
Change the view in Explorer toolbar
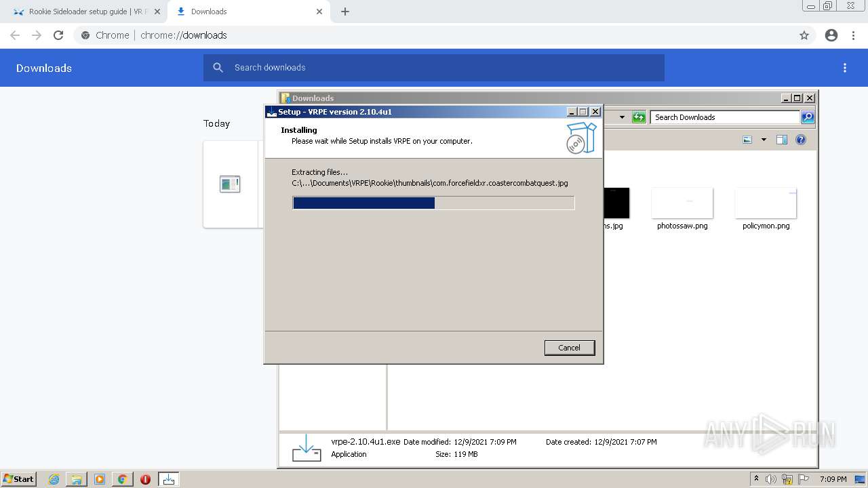tap(747, 140)
